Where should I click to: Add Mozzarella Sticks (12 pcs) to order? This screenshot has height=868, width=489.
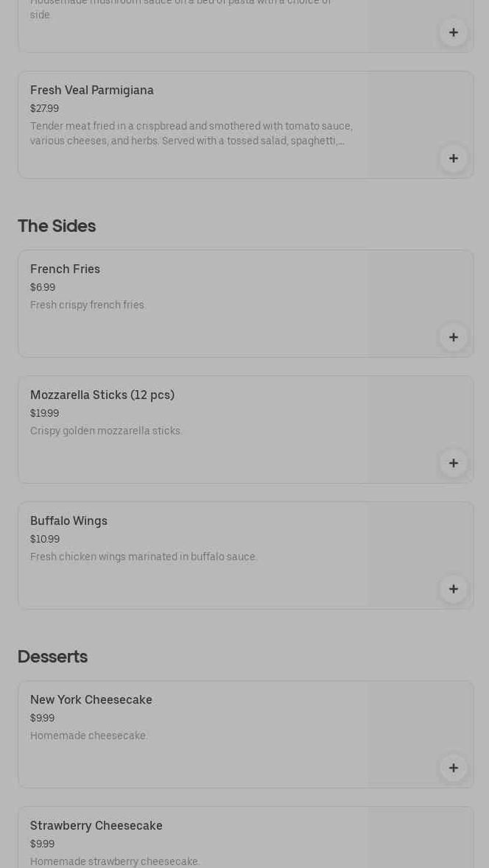(453, 463)
